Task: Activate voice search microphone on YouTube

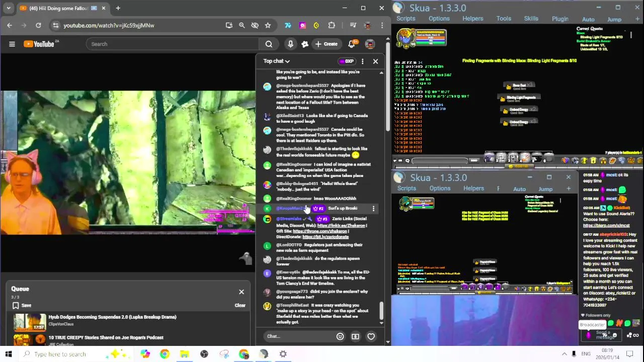Action: tap(290, 44)
